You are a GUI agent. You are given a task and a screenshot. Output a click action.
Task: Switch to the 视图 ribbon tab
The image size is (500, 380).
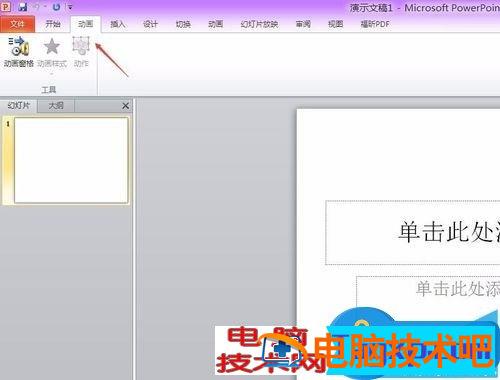coord(336,24)
